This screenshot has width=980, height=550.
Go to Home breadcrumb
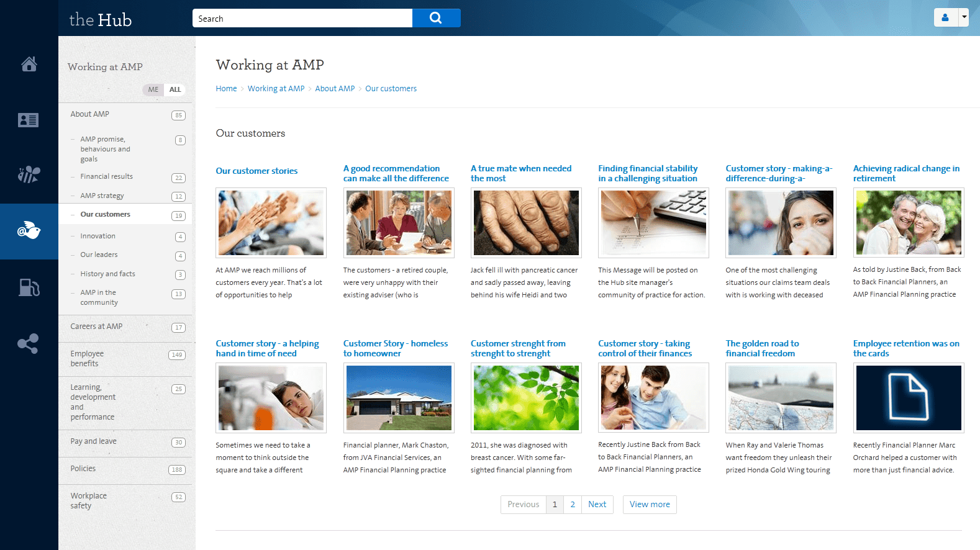226,89
